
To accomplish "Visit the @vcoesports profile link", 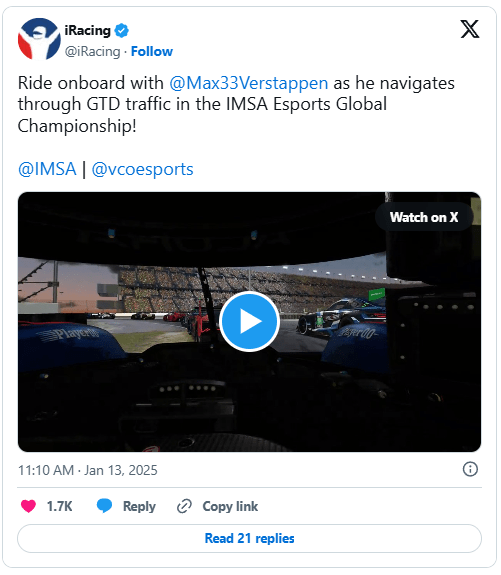I will coord(142,169).
